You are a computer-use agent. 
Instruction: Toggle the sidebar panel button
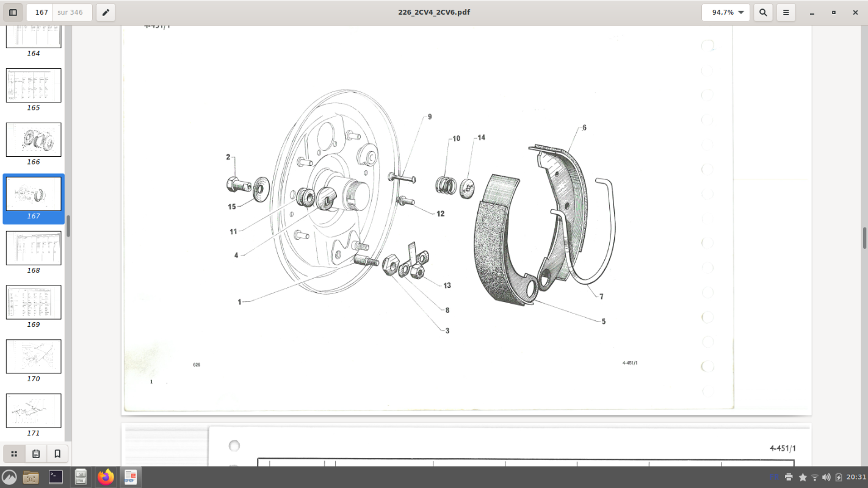point(13,12)
